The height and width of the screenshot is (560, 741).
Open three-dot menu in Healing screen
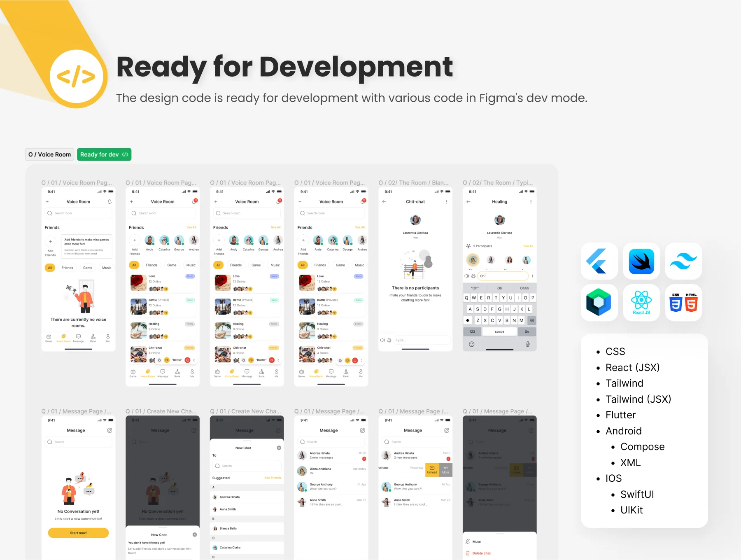point(531,202)
